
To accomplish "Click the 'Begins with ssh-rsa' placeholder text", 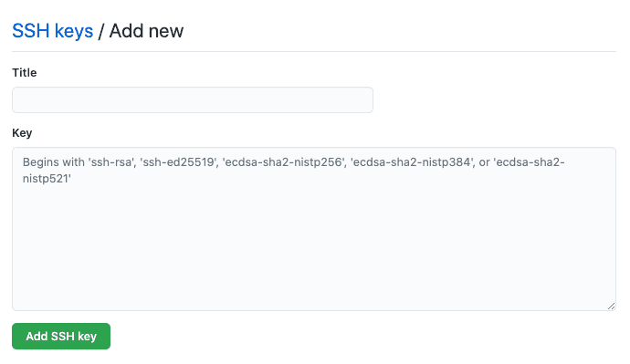I will pyautogui.click(x=294, y=171).
